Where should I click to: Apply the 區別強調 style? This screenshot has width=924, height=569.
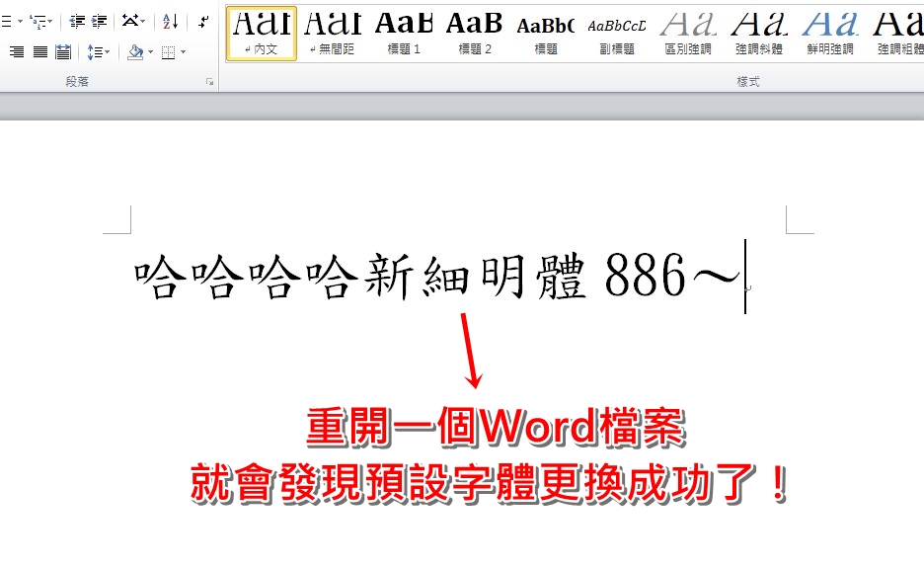tap(688, 34)
